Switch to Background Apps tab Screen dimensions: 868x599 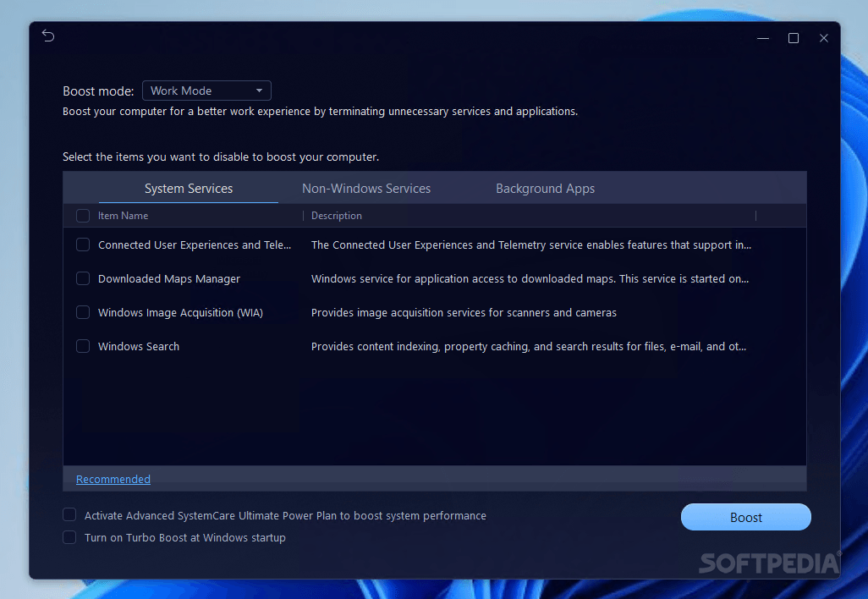click(546, 189)
